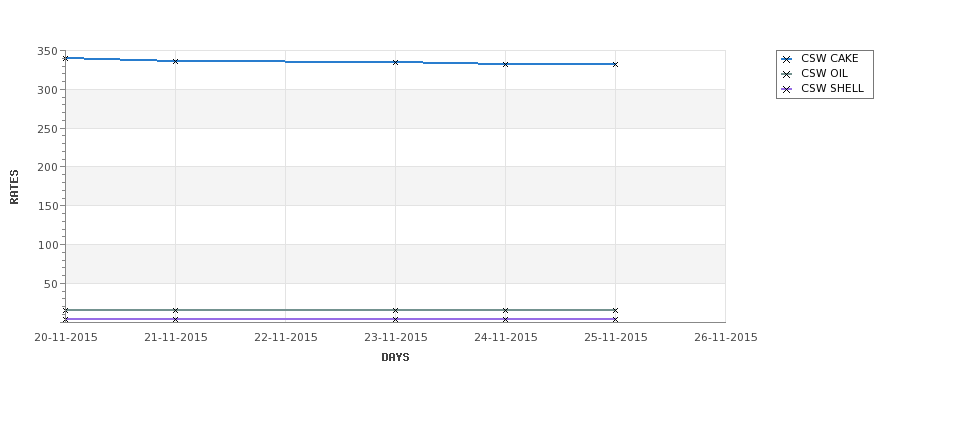The image size is (975, 429).
Task: Click the CSW SHELL legend label
Action: pyautogui.click(x=832, y=88)
